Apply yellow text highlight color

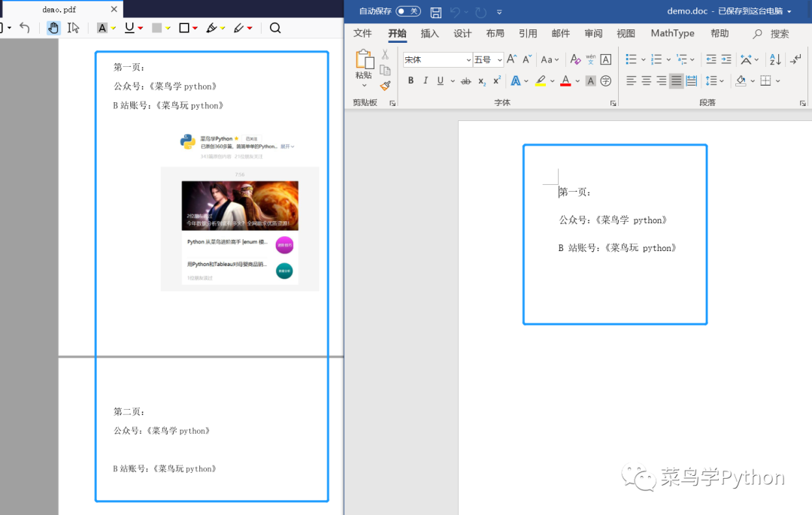541,80
